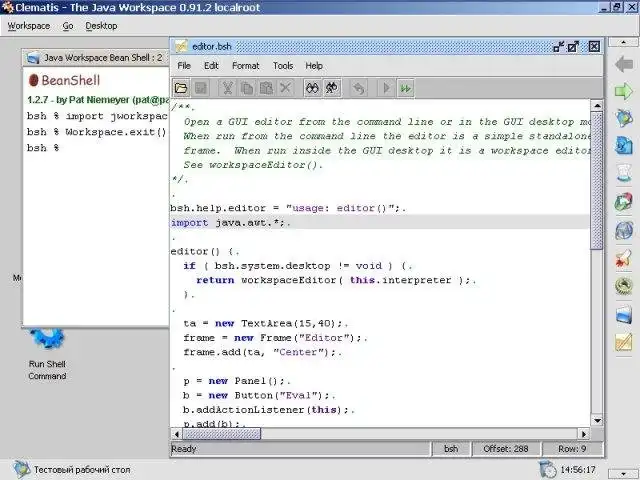640x480 pixels.
Task: Click the Cut scissors icon
Action: click(227, 88)
